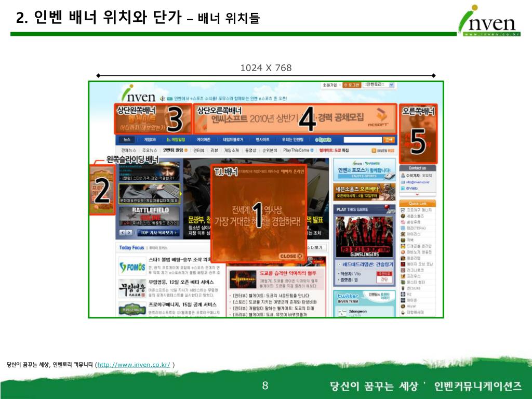Screen dimensions: 532x399
Task: Open the 리뷰 submenu link
Action: pyautogui.click(x=214, y=150)
